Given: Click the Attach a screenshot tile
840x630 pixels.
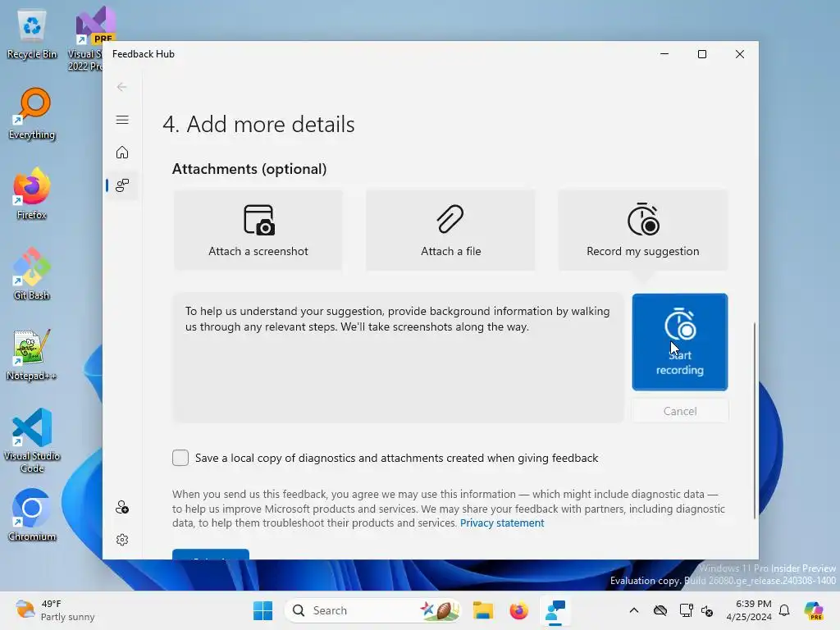Looking at the screenshot, I should [258, 231].
